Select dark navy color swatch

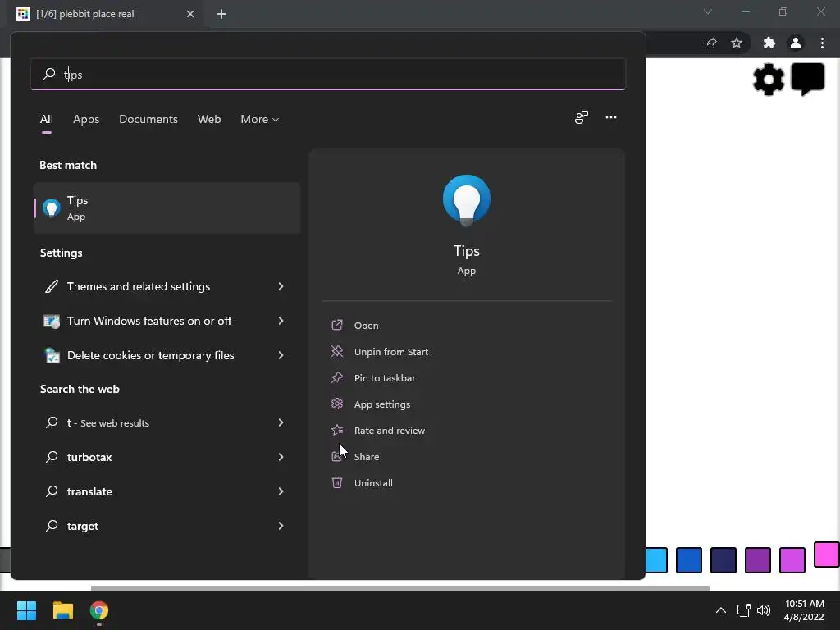[724, 559]
